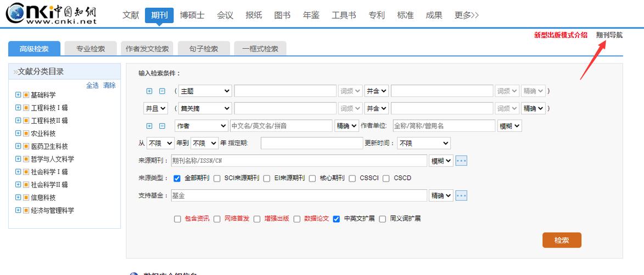Expand the 社会科学II辑 tree node

[18, 184]
